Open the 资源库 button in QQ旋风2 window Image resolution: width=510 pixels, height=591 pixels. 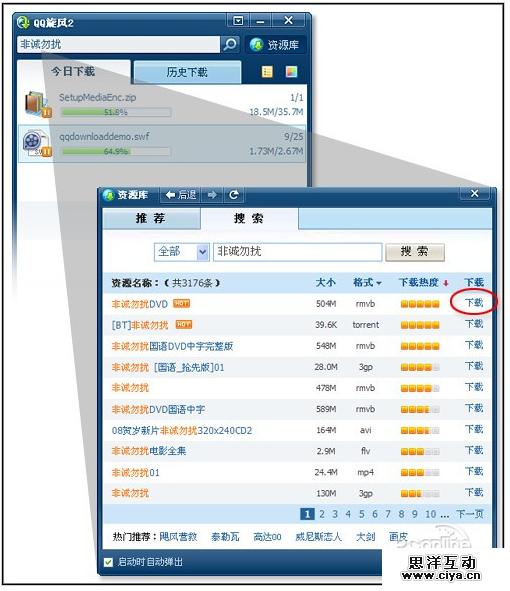tap(275, 45)
